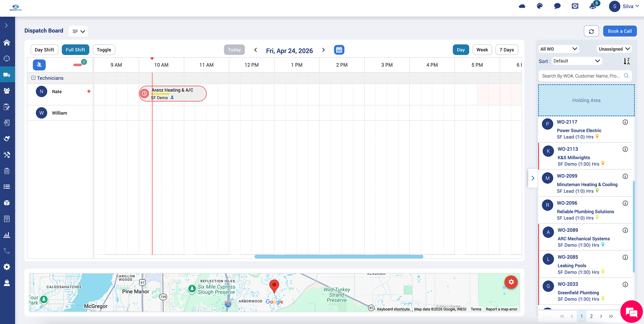Click the technician filter icon button
This screenshot has width=644, height=324.
click(39, 65)
